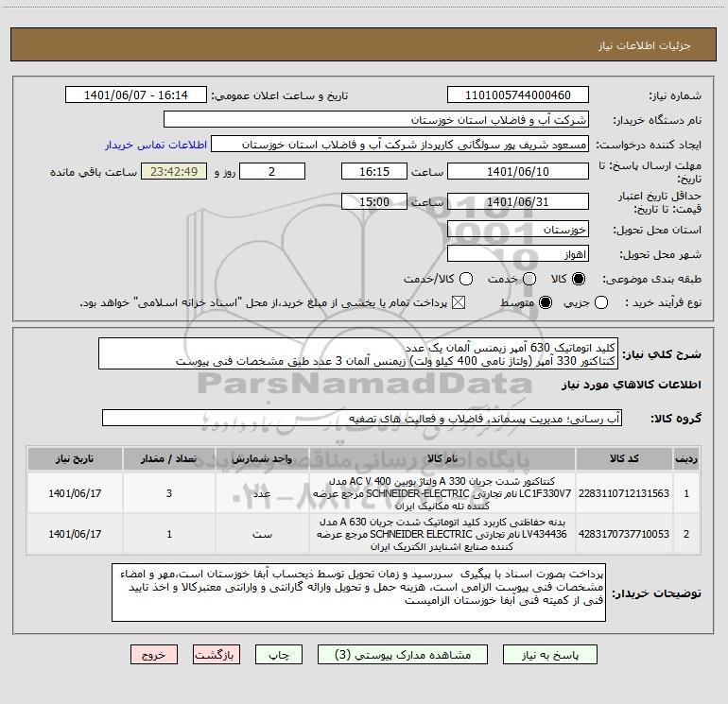The height and width of the screenshot is (704, 728).
Task: Click the نام کالا column header
Action: tap(442, 459)
